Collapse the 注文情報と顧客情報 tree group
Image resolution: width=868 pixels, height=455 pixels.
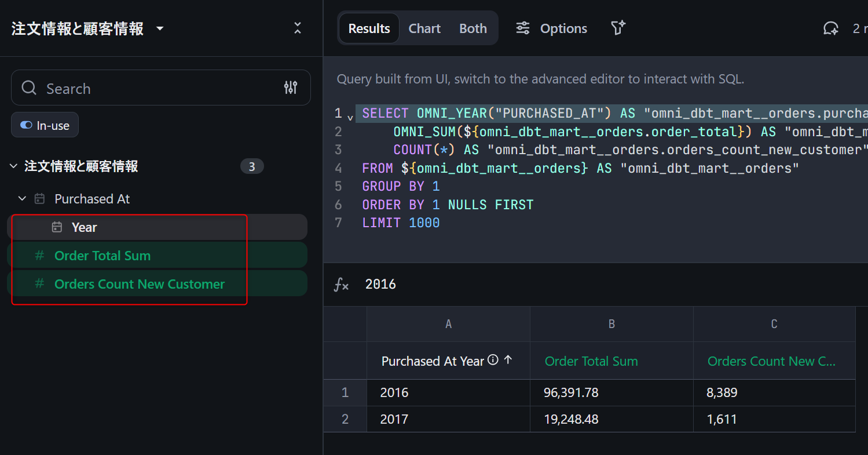[14, 167]
